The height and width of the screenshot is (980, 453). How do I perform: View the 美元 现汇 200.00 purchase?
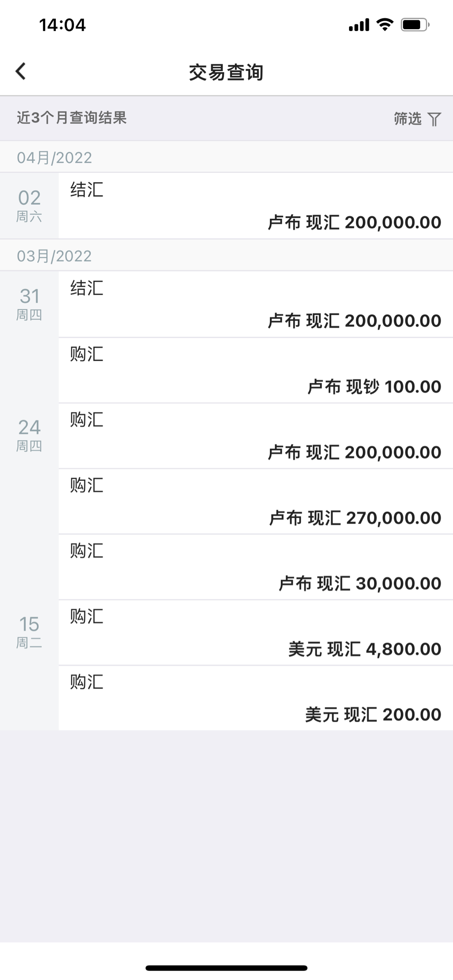pos(256,698)
